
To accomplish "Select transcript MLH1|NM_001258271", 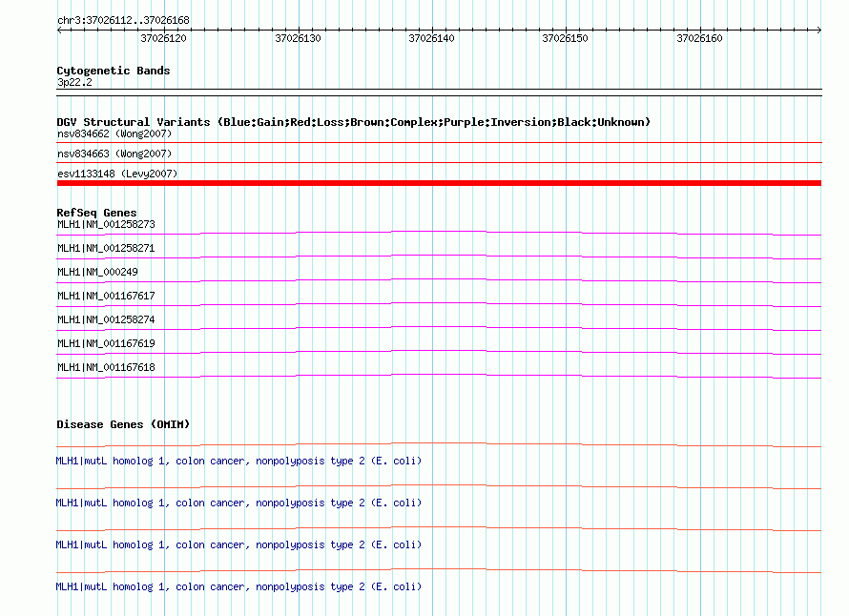I will point(106,248).
